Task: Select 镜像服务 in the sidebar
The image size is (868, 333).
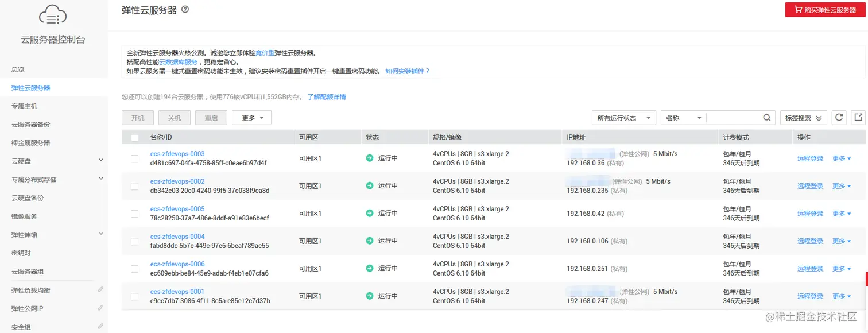Action: [x=25, y=216]
